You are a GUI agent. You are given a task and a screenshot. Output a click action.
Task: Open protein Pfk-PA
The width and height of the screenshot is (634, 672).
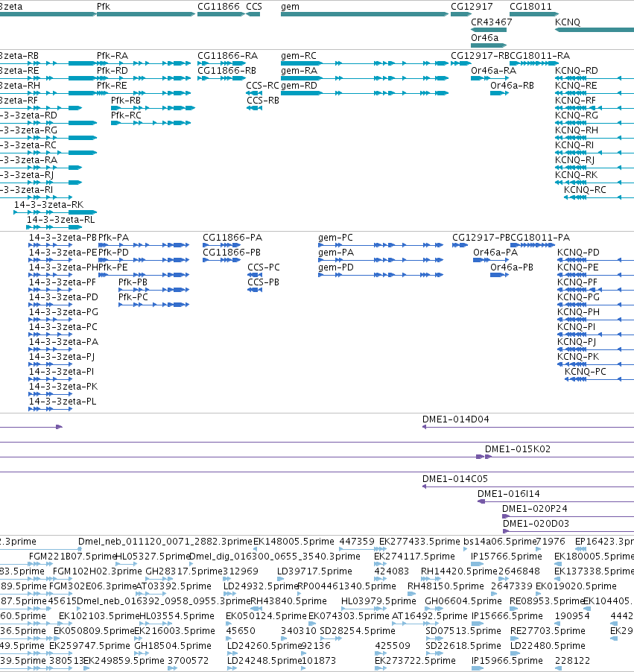[x=113, y=238]
